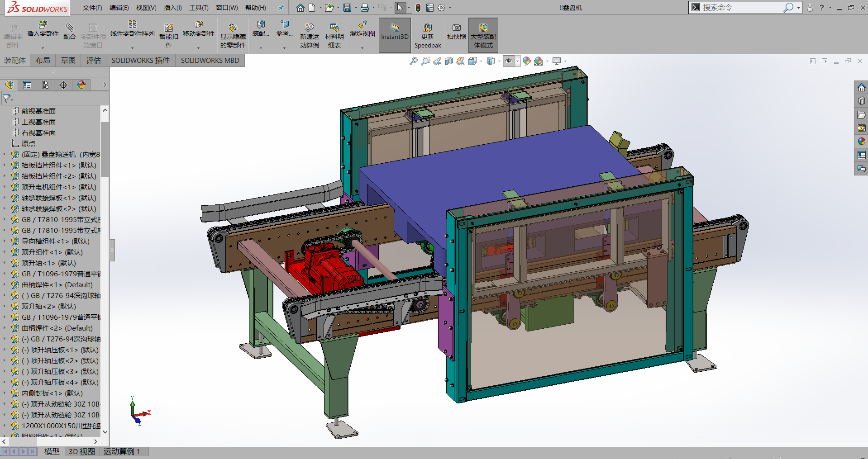Click the Rebuild traffic light icon

coord(418,8)
